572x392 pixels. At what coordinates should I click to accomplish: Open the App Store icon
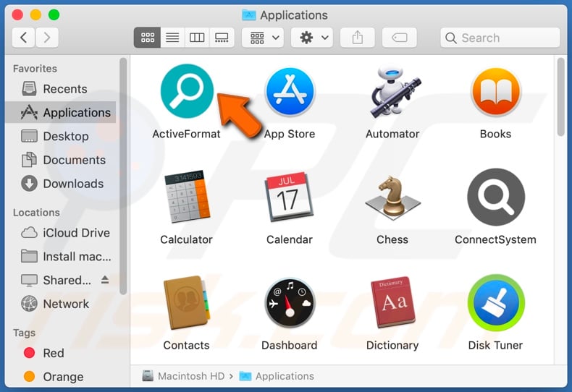coord(290,92)
